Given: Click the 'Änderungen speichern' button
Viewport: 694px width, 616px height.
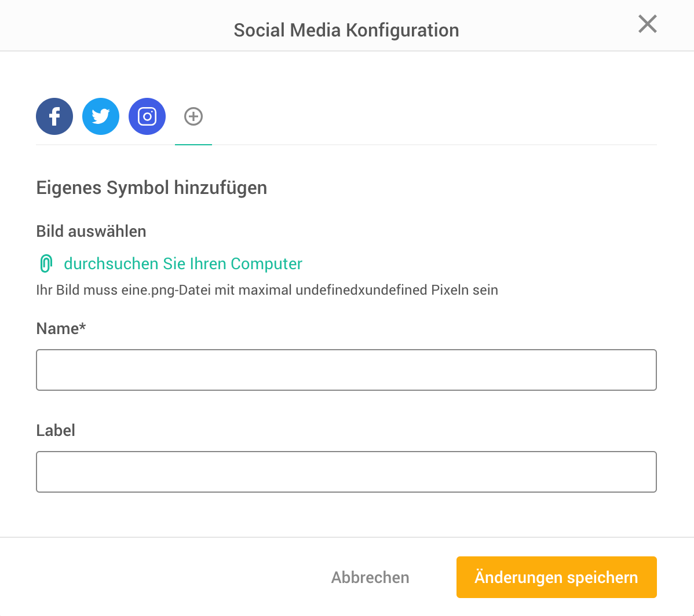Looking at the screenshot, I should pyautogui.click(x=556, y=577).
